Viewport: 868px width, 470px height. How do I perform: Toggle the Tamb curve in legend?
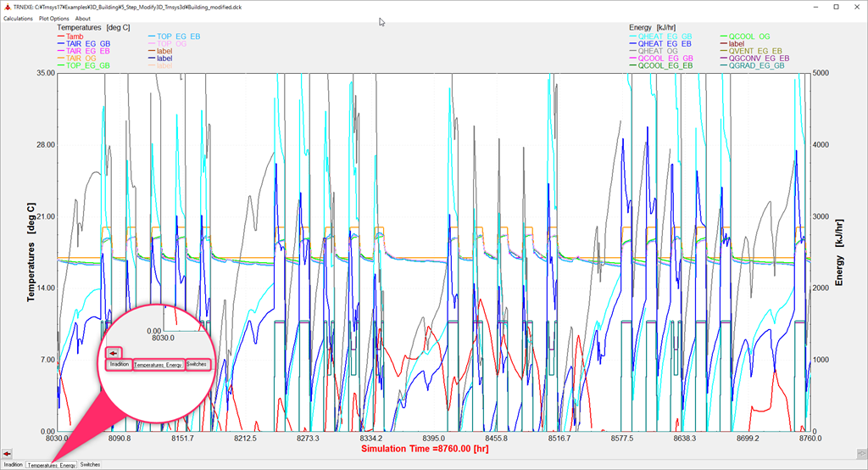click(70, 36)
